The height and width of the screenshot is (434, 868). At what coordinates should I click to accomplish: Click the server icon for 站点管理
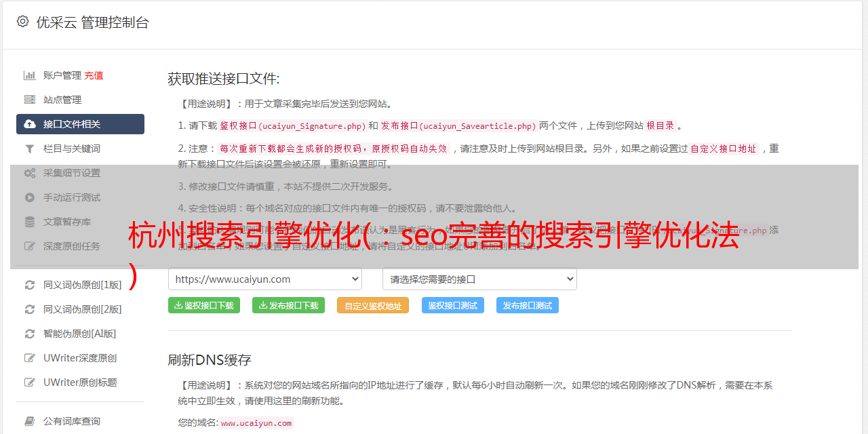pyautogui.click(x=30, y=100)
